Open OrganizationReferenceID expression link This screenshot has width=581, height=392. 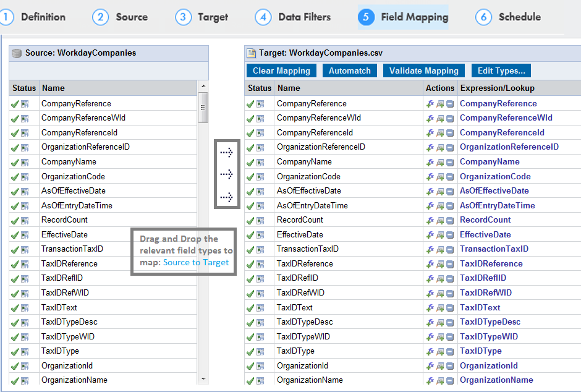click(x=509, y=147)
